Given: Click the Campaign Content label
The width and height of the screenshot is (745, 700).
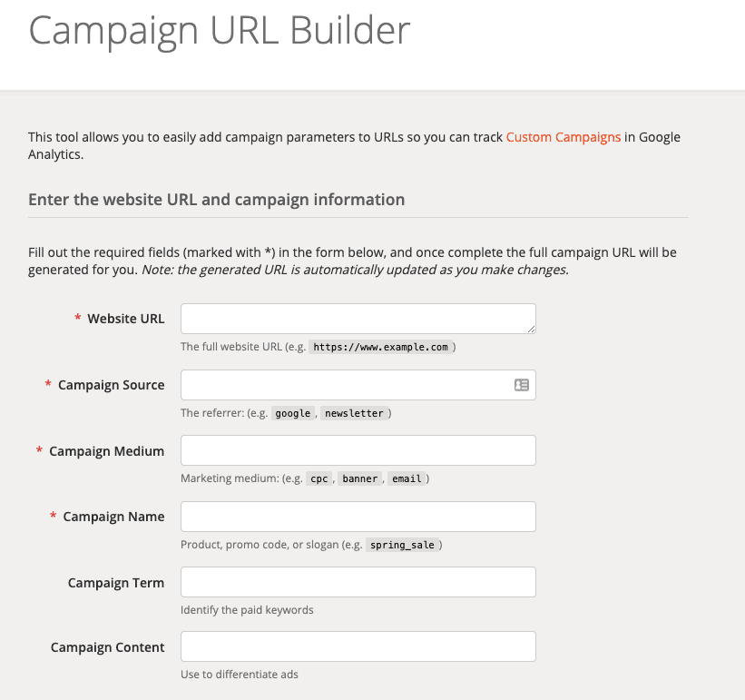Looking at the screenshot, I should tap(107, 647).
